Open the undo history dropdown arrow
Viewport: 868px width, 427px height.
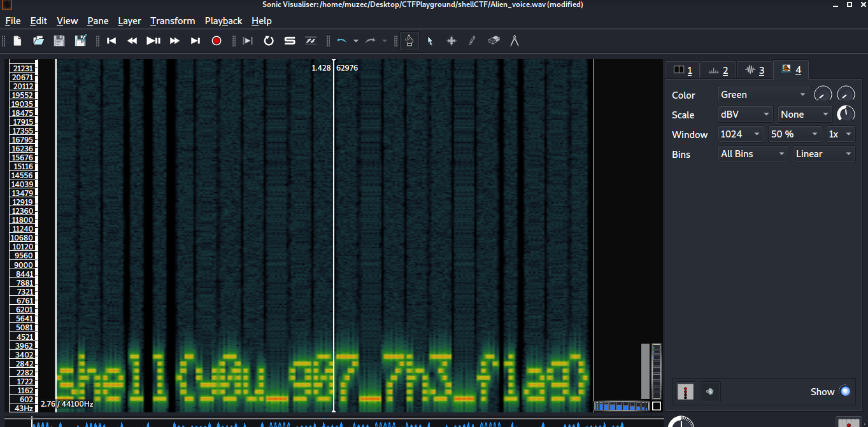(356, 41)
